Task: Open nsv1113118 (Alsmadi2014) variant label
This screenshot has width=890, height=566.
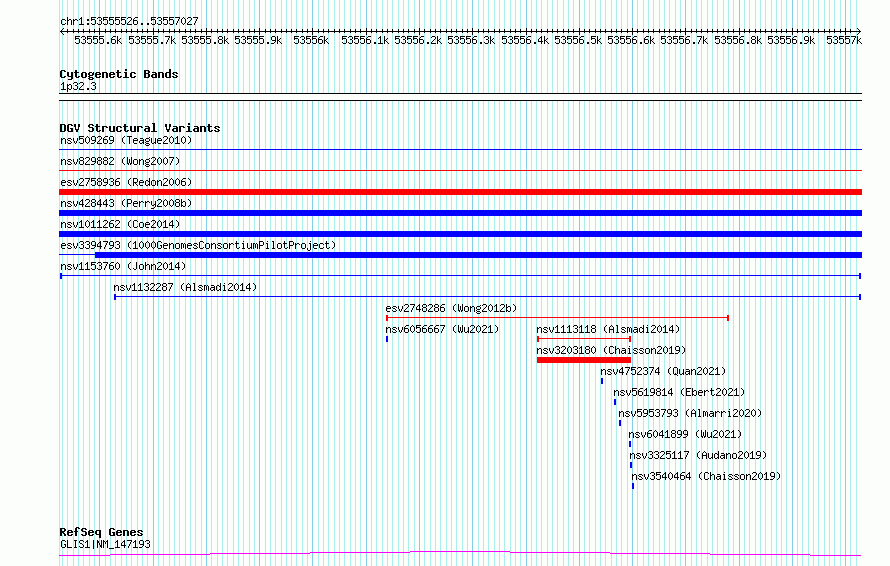Action: tap(608, 329)
